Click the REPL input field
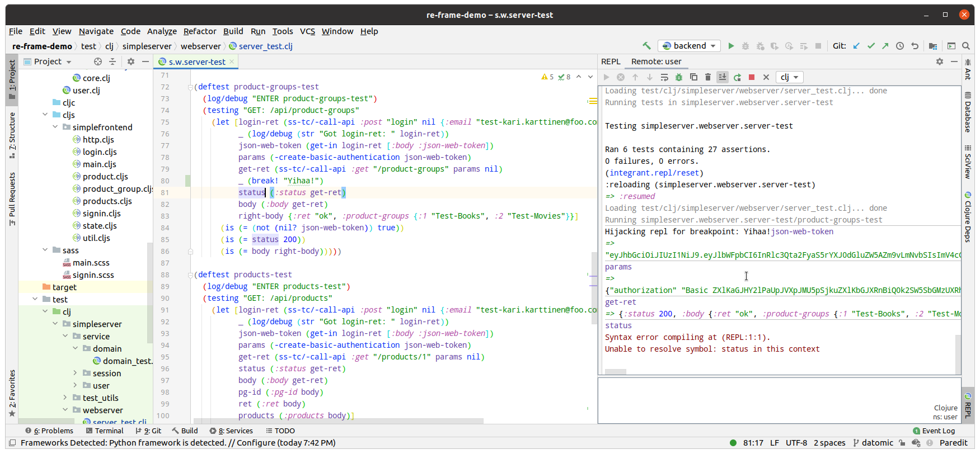980x454 pixels. point(779,400)
